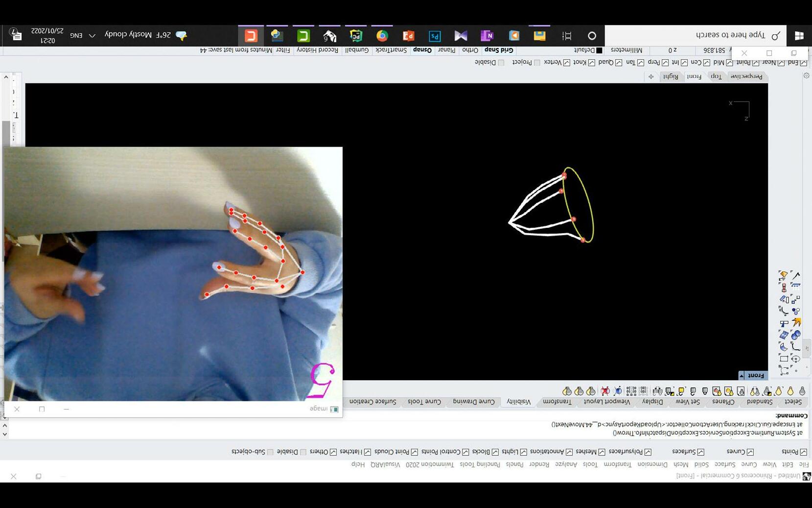
Task: Toggle Gumball in the status bar
Action: point(357,50)
